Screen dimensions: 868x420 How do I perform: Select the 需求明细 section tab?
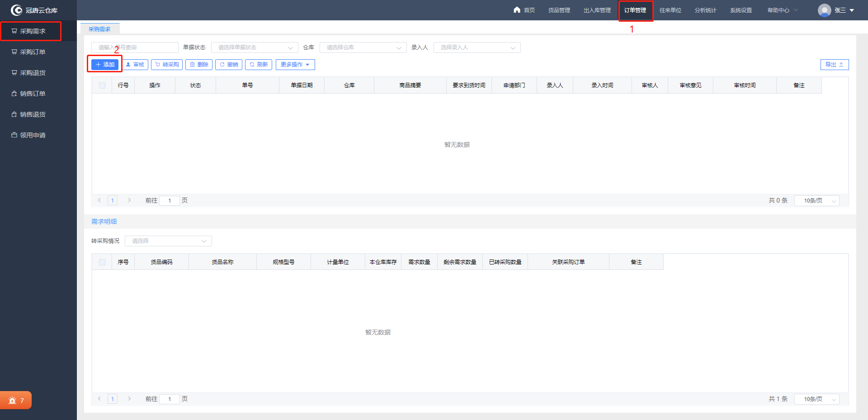click(x=104, y=222)
